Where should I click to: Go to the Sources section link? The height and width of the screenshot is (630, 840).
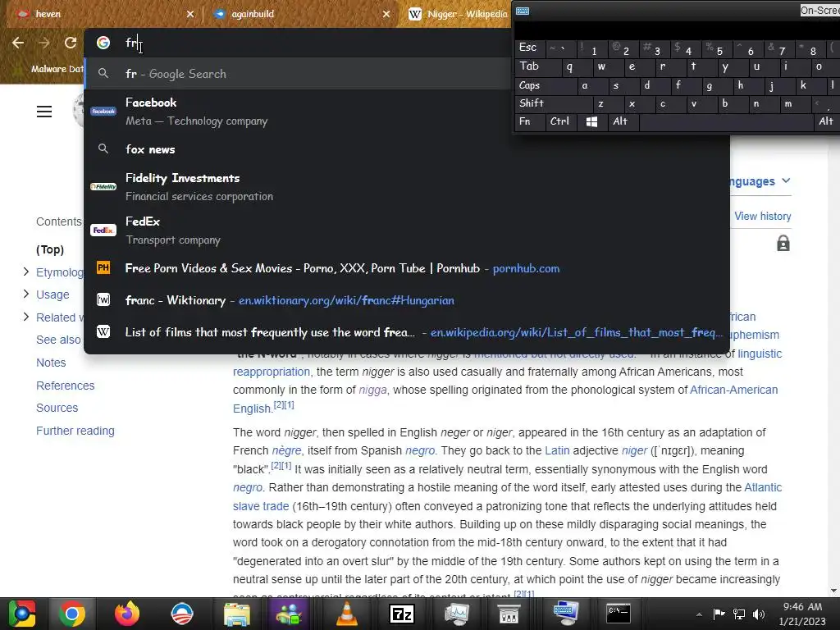57,409
